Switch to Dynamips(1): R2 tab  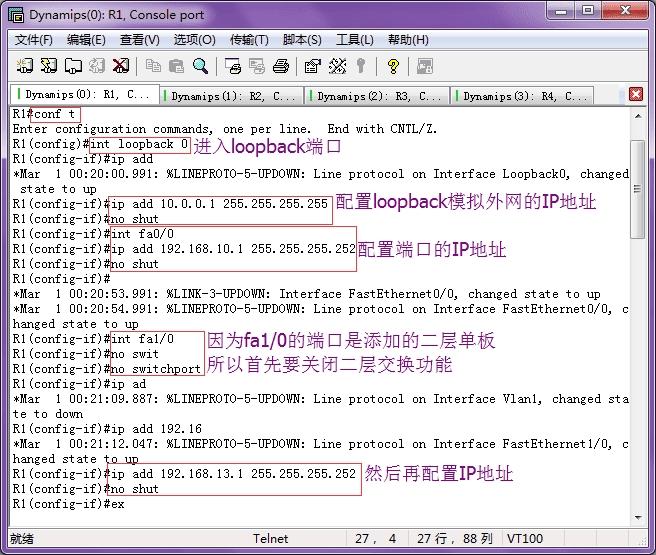[232, 96]
